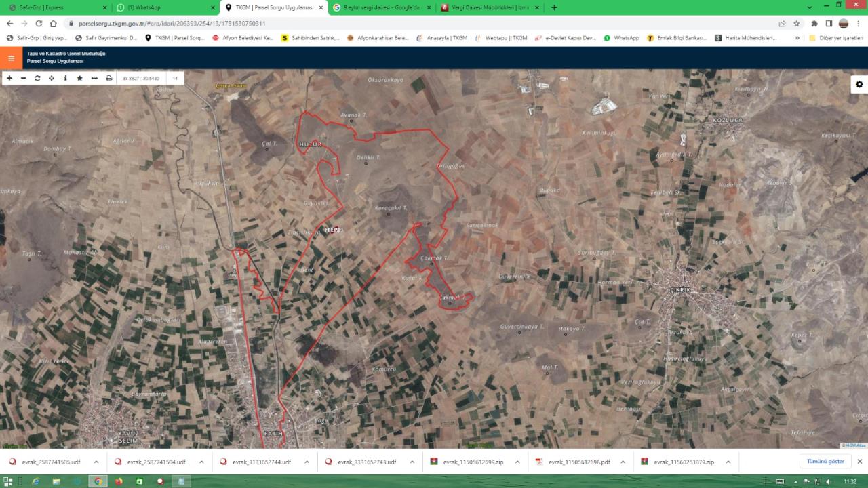The image size is (868, 488).
Task: Click the taskbar clock showing 11:32
Action: (x=850, y=481)
